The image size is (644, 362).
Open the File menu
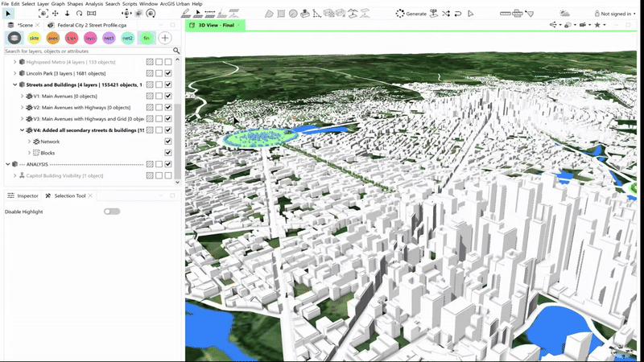click(x=5, y=4)
